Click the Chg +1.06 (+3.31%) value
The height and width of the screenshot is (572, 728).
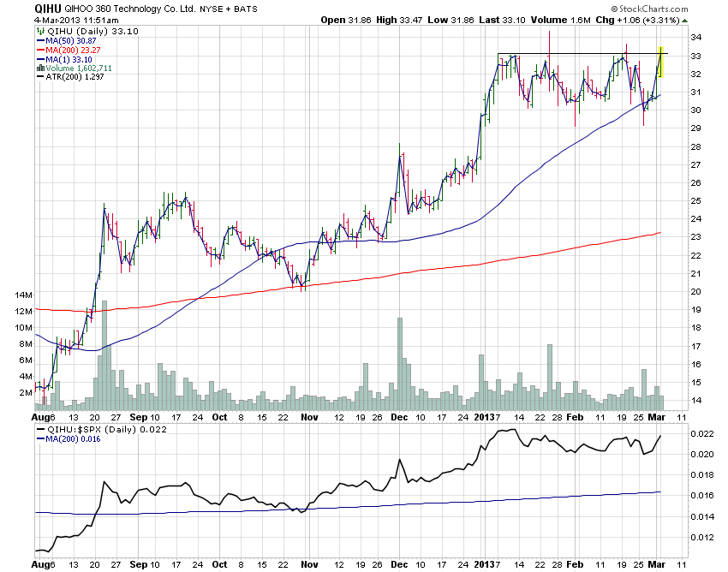click(x=637, y=20)
